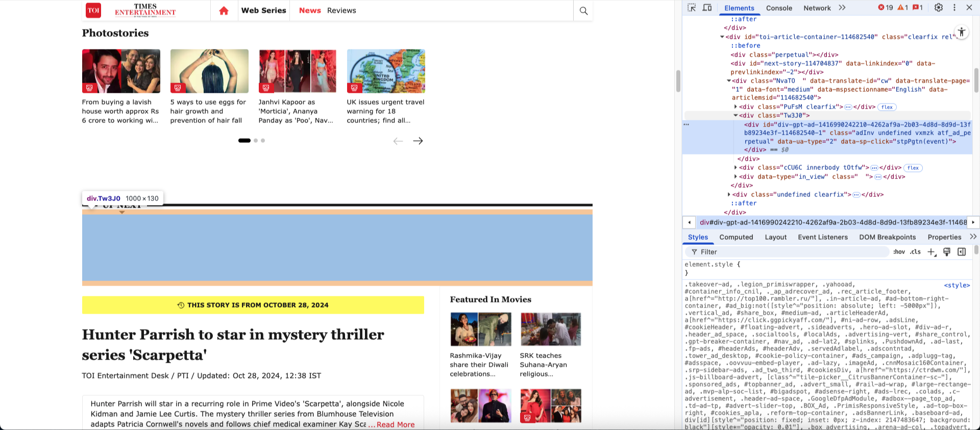
Task: Select the third carousel page indicator dot
Action: [263, 141]
